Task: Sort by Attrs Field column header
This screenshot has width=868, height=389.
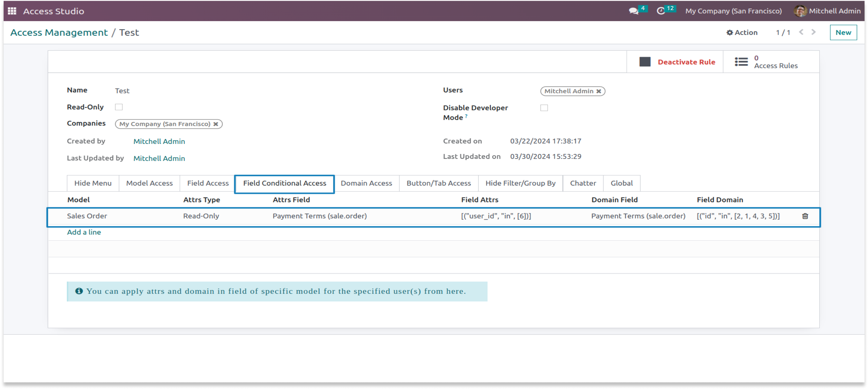Action: point(291,200)
